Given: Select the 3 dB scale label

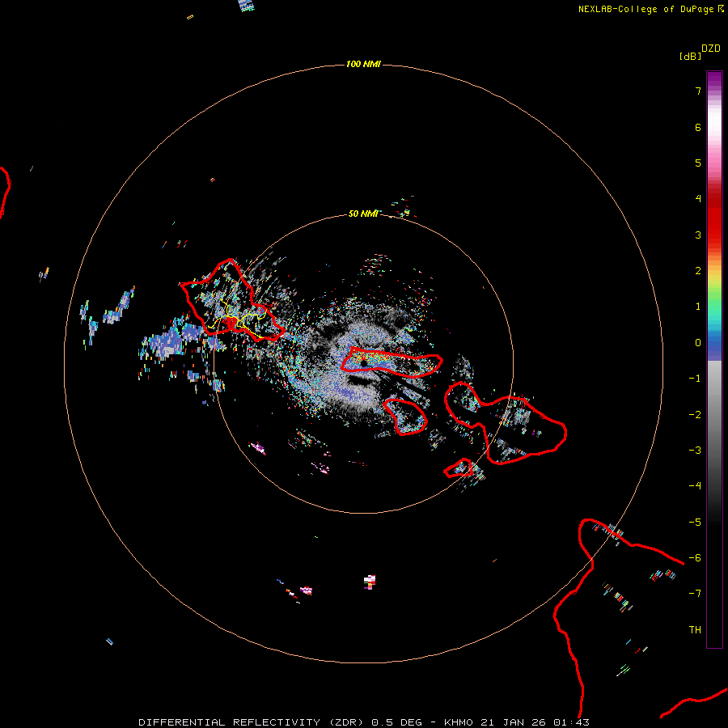Looking at the screenshot, I should (x=698, y=235).
